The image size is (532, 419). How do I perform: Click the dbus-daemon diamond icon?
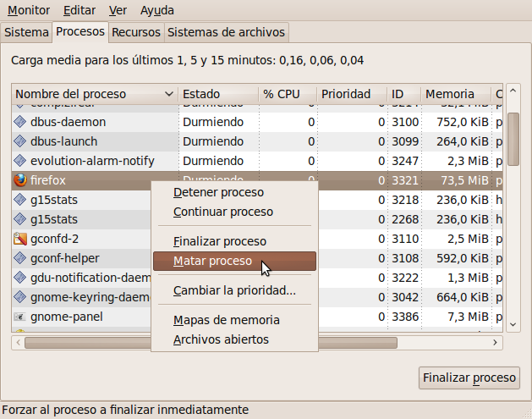20,122
